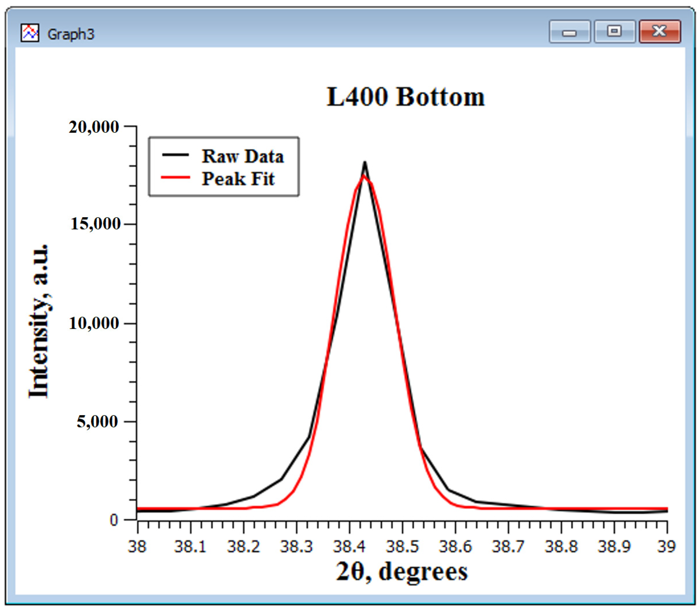Click the Graph3 window icon
This screenshot has height=611, width=700.
tap(30, 33)
